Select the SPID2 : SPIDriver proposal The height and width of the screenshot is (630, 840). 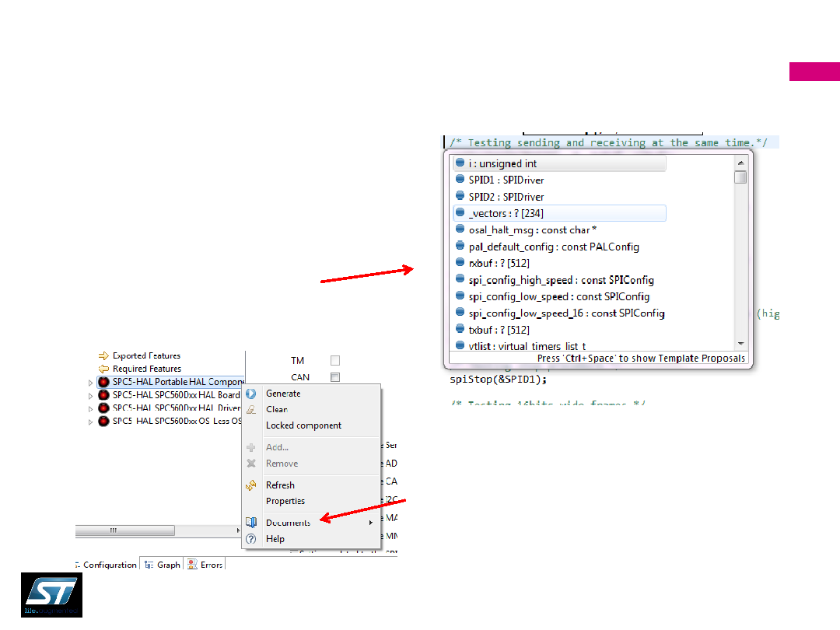tap(560, 197)
